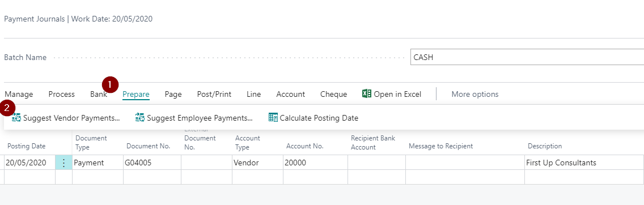The width and height of the screenshot is (644, 205).
Task: Click the Recipient Bank Account column header
Action: pyautogui.click(x=373, y=143)
